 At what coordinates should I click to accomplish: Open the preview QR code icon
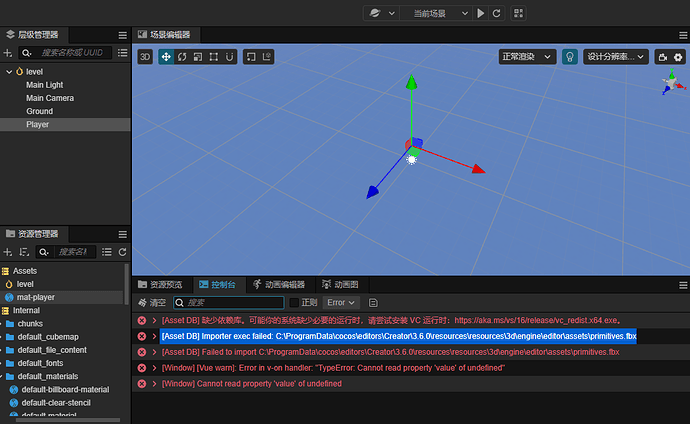(518, 13)
